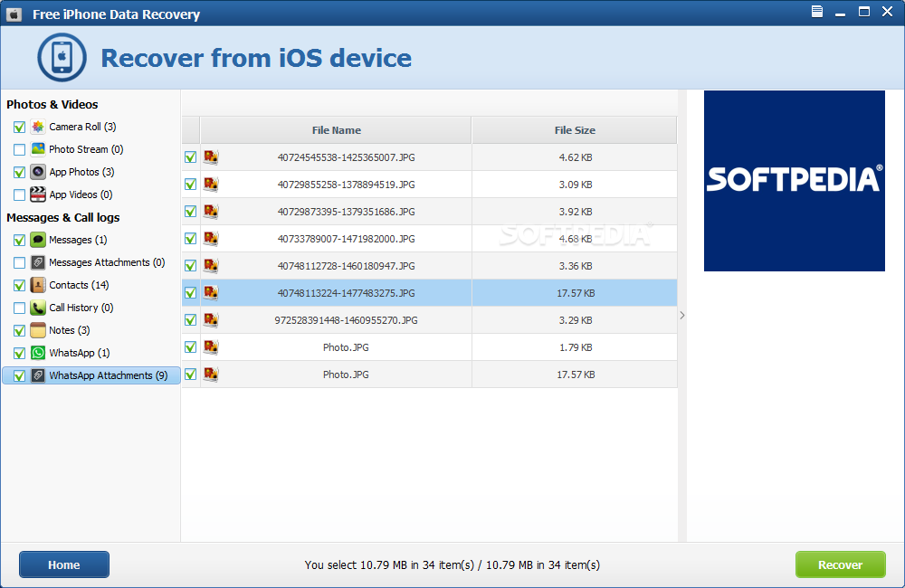Click the selection summary status text

click(452, 564)
